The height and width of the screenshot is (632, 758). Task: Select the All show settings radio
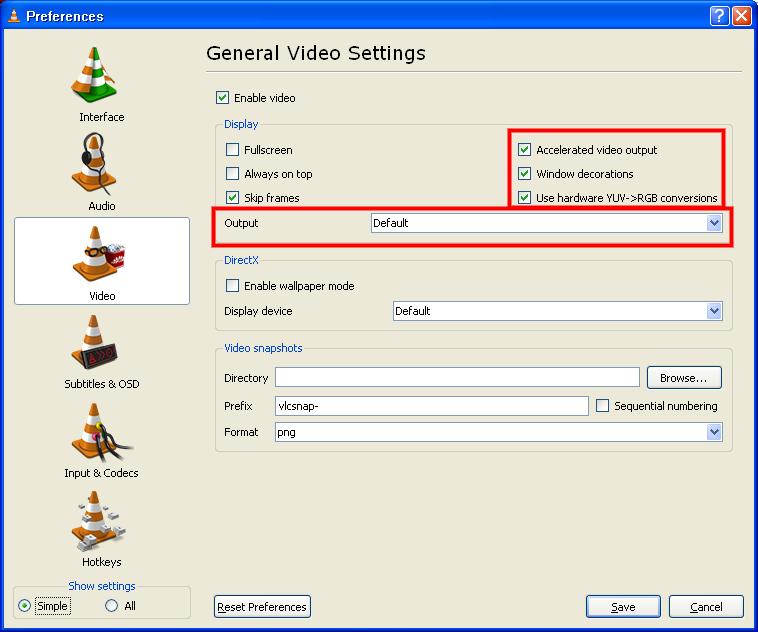pos(112,605)
